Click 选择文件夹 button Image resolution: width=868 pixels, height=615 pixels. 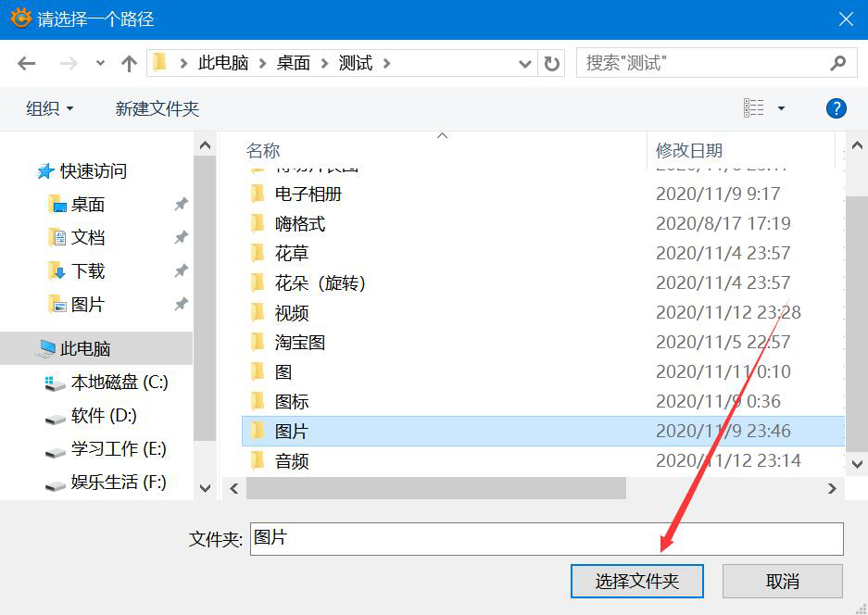tap(637, 582)
